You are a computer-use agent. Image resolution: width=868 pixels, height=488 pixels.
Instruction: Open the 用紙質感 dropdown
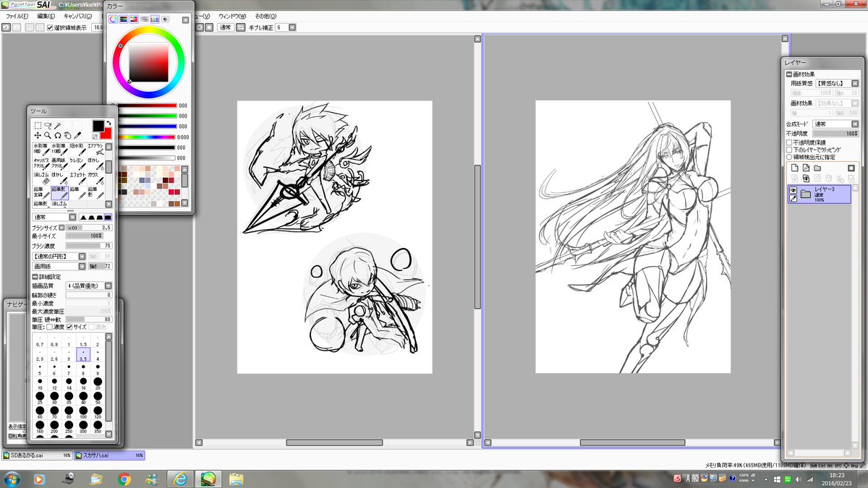pyautogui.click(x=854, y=83)
